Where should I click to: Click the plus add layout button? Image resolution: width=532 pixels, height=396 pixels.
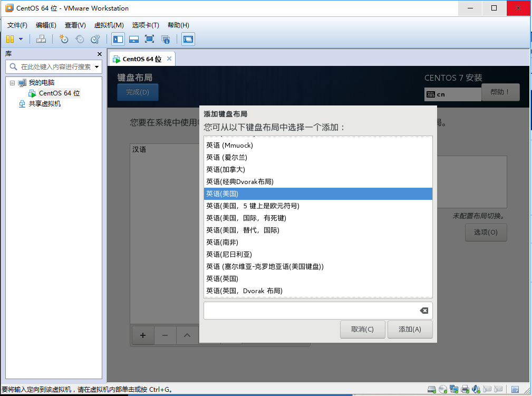pos(143,335)
